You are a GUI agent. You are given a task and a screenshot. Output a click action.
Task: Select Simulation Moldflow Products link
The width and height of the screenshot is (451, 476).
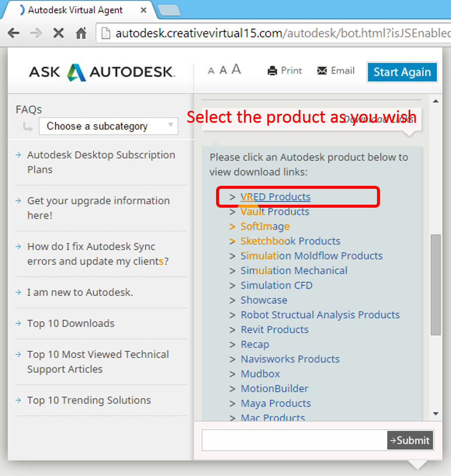[x=311, y=256]
